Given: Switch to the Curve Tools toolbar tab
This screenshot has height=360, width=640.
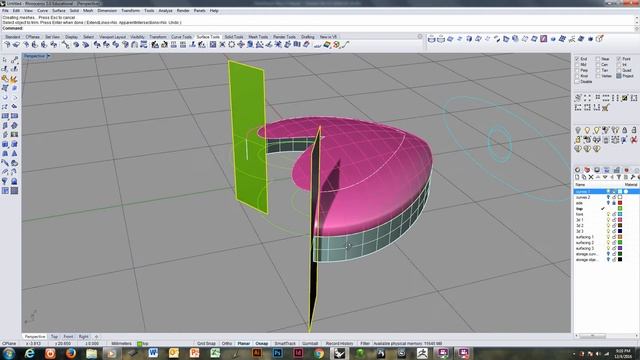Looking at the screenshot, I should point(181,37).
